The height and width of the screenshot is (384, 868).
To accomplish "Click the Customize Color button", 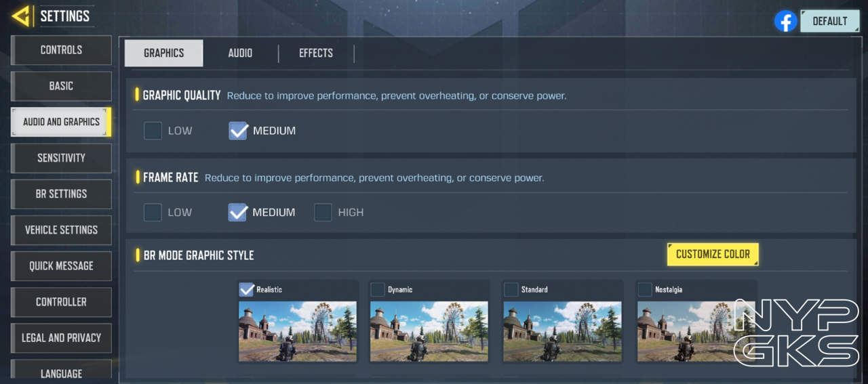I will point(713,254).
